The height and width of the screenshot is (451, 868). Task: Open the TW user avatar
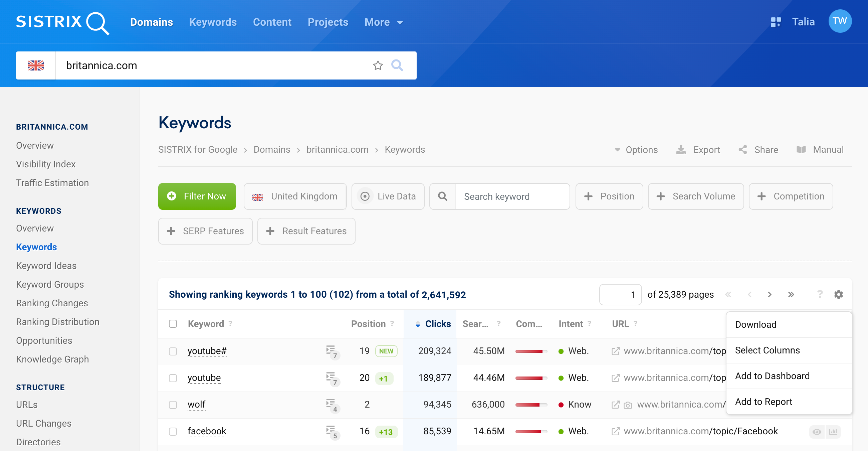pyautogui.click(x=840, y=21)
